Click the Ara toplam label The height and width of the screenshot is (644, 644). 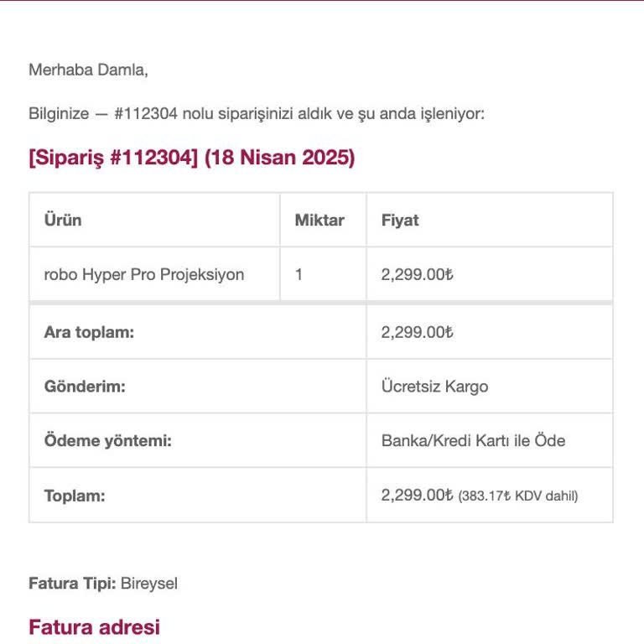click(x=89, y=332)
